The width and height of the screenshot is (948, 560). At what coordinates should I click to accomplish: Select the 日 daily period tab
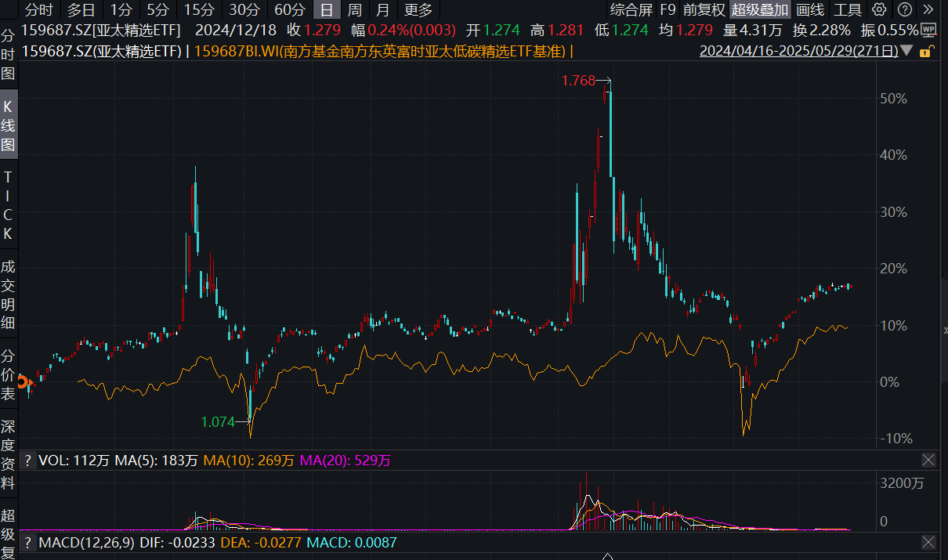[x=327, y=9]
